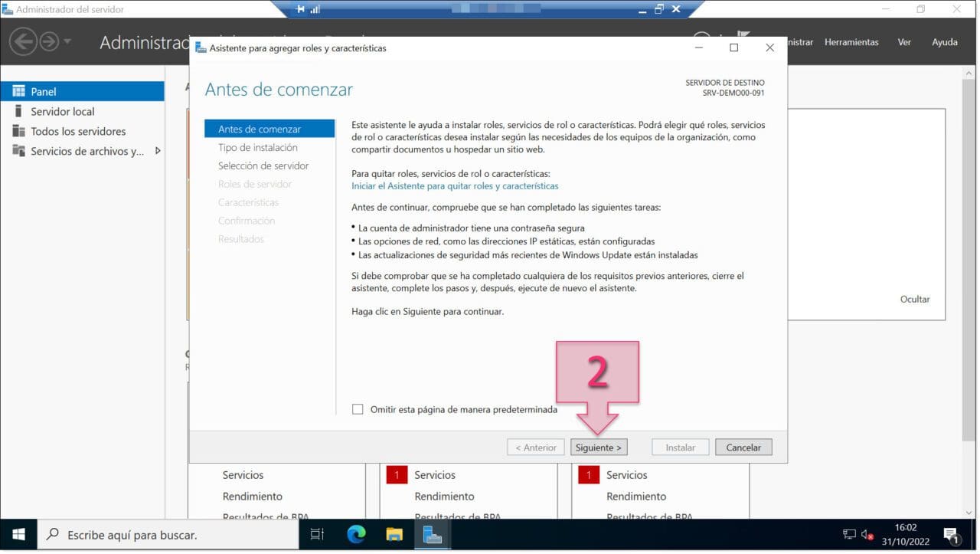Image resolution: width=980 pixels, height=554 pixels.
Task: Open the Iniciar el Asistente para quitar roles link
Action: [455, 186]
